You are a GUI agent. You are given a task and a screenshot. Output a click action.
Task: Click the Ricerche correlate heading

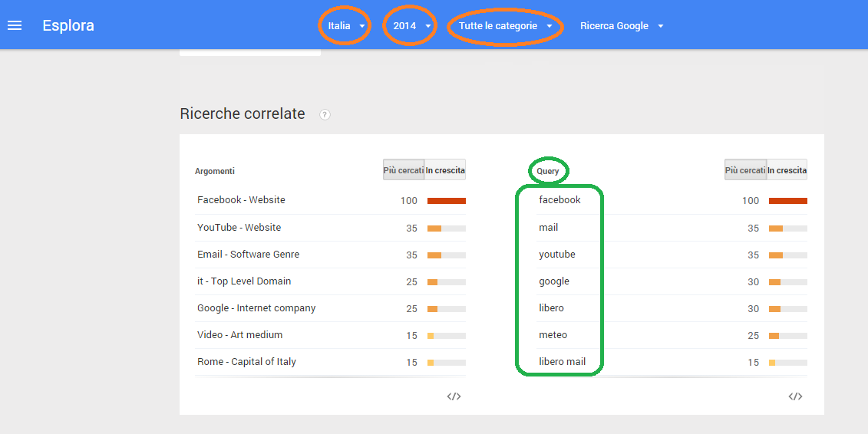pos(243,113)
